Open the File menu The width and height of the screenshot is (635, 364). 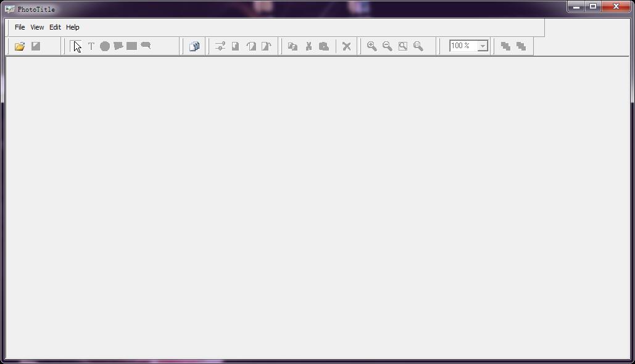point(19,27)
